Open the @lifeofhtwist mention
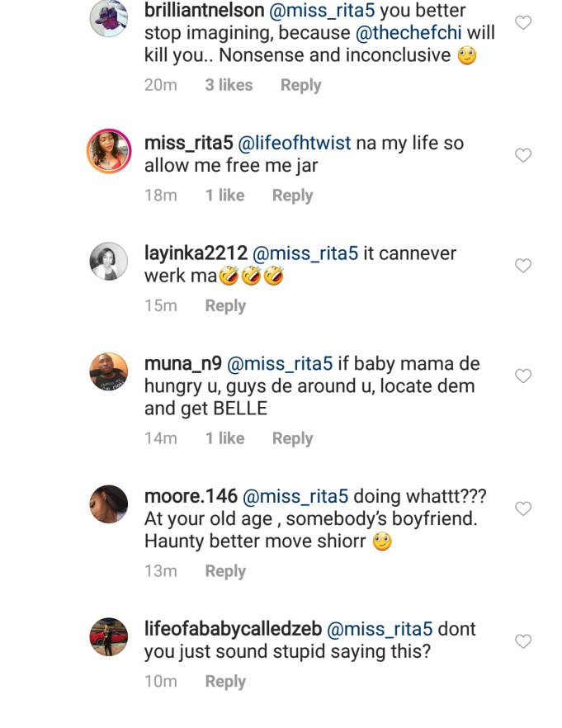Screen dimensions: 562x728 pyautogui.click(x=295, y=143)
